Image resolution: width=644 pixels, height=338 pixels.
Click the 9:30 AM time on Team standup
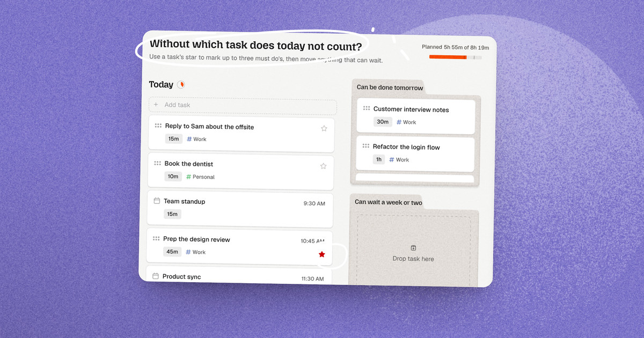coord(314,203)
